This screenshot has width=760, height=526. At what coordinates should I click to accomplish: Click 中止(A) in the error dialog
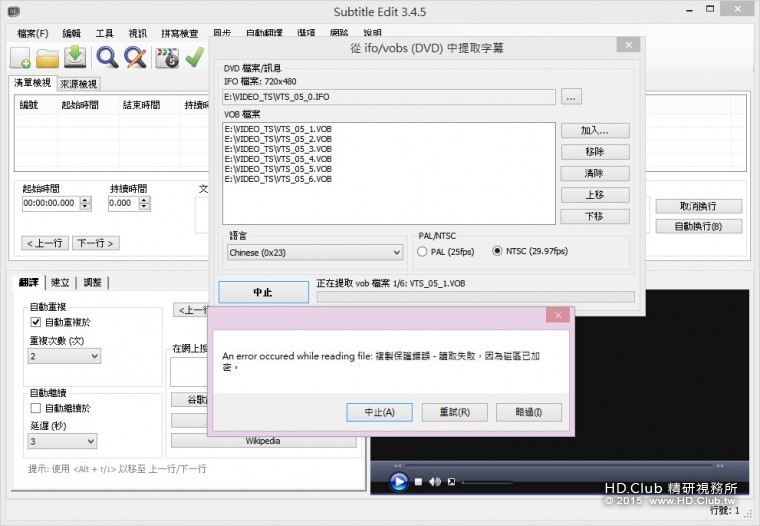coord(380,412)
